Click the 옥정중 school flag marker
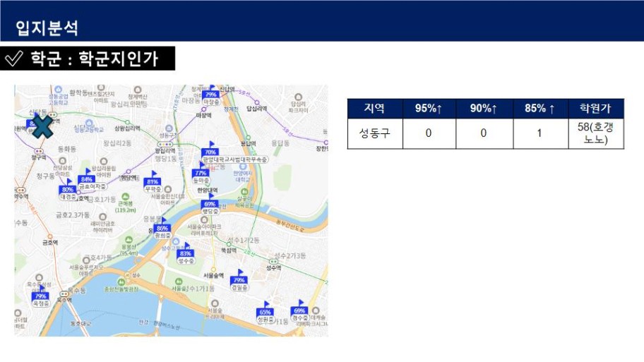Image resolution: width=644 pixels, height=362 pixels. [41, 297]
